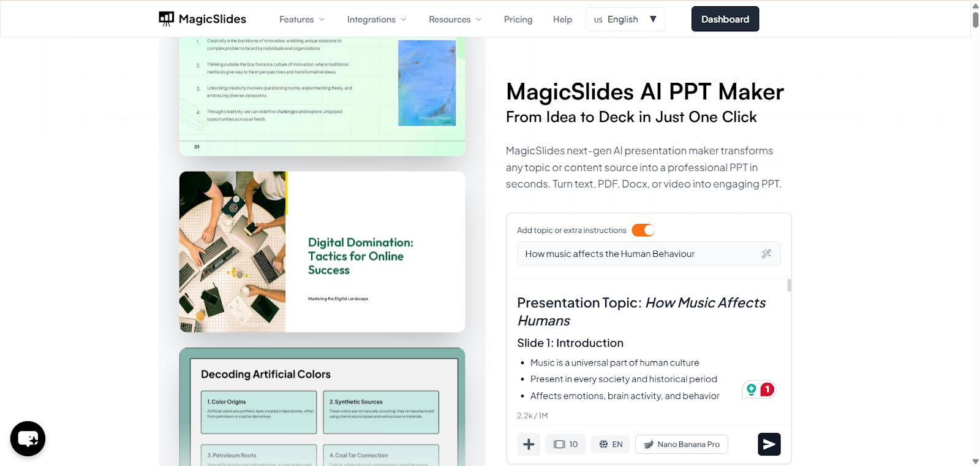Click the page scrollbar up arrow
Screen dimensions: 980x466
click(975, 6)
